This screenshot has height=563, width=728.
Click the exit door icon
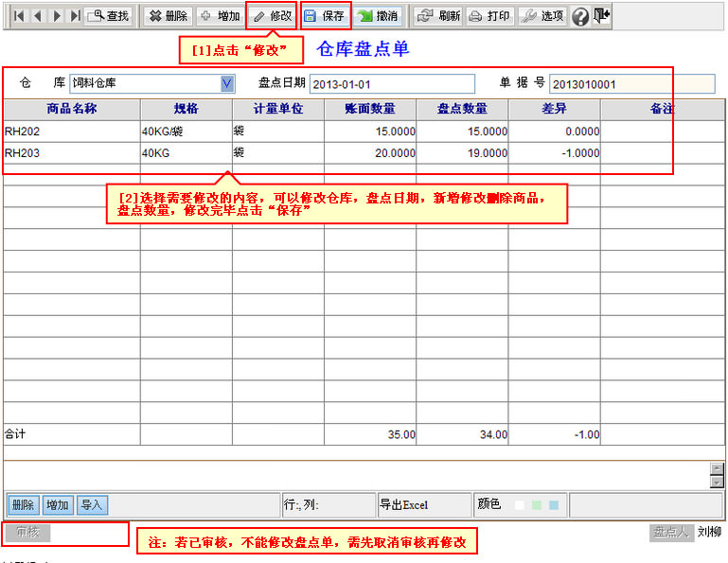[602, 16]
